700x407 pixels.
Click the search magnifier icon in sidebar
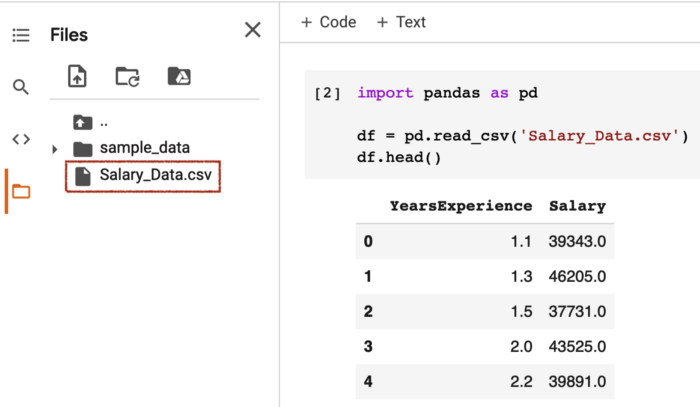(20, 87)
